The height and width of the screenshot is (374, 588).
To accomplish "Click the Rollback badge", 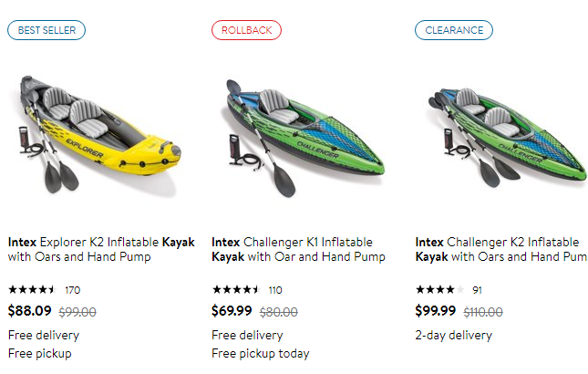I will [x=246, y=30].
